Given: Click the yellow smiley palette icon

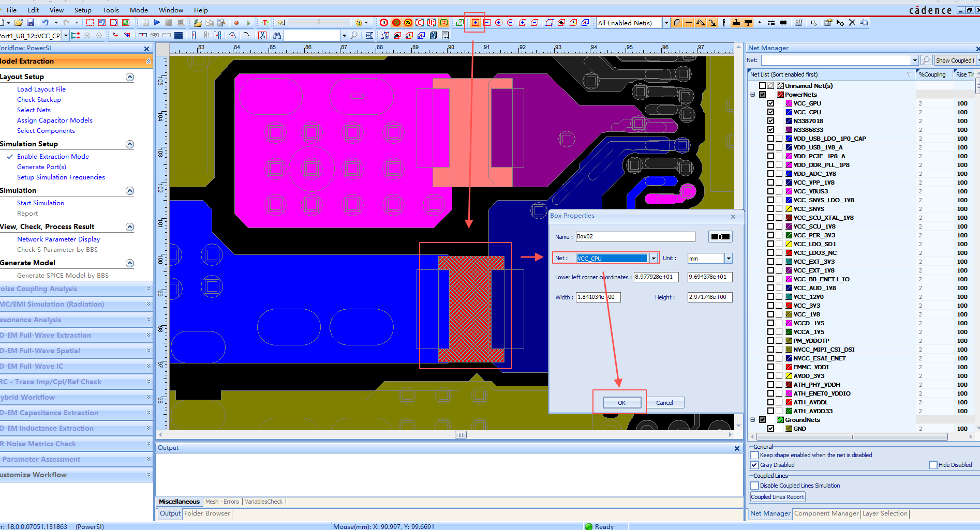Looking at the screenshot, I should coord(359,23).
